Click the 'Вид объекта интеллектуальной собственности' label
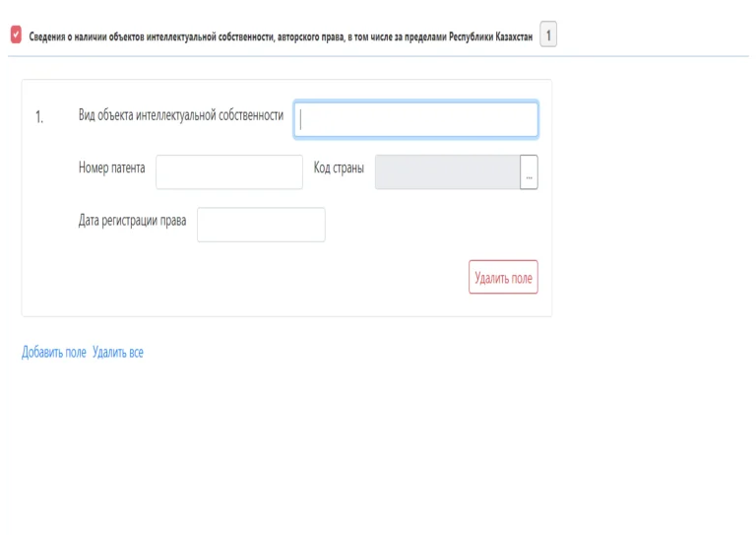Image resolution: width=756 pixels, height=535 pixels. click(181, 115)
